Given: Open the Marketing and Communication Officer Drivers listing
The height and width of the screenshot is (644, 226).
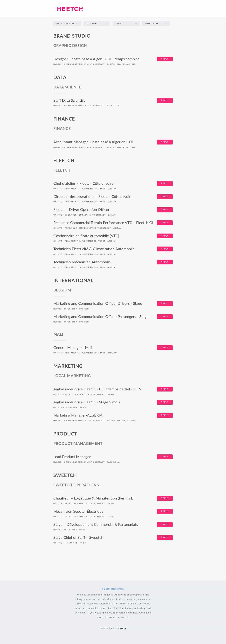Looking at the screenshot, I should point(98,303).
